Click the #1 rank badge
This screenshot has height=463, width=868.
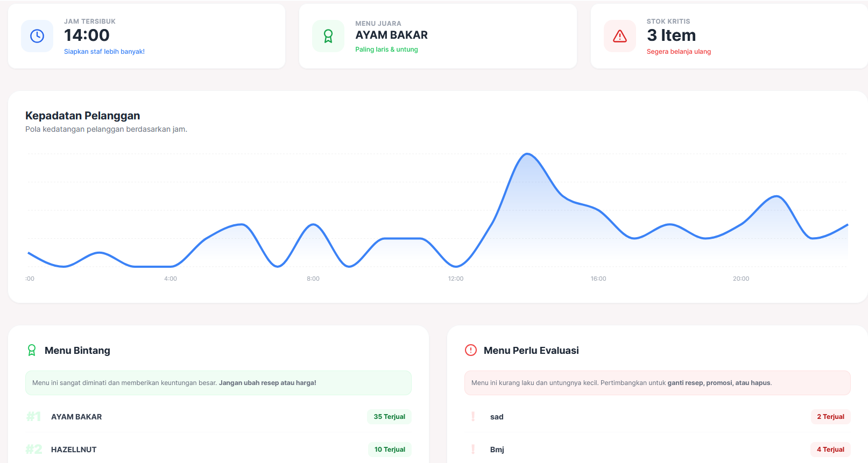coord(34,417)
